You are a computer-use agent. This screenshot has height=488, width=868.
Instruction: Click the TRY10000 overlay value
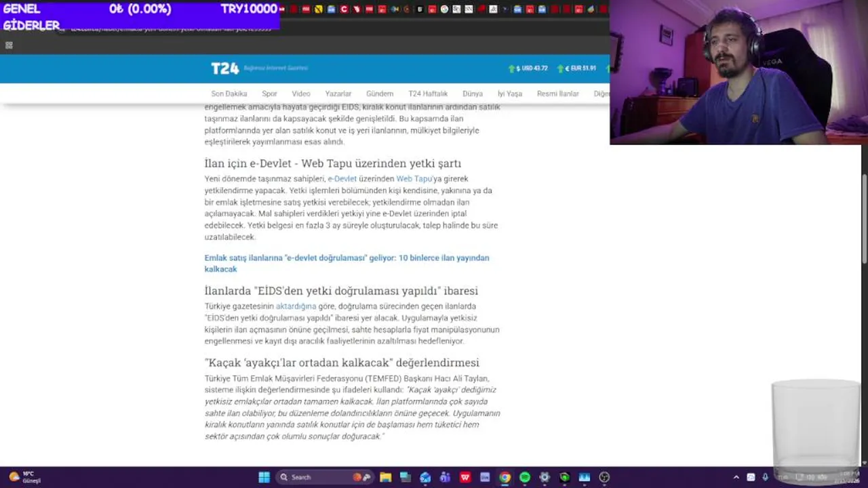249,9
